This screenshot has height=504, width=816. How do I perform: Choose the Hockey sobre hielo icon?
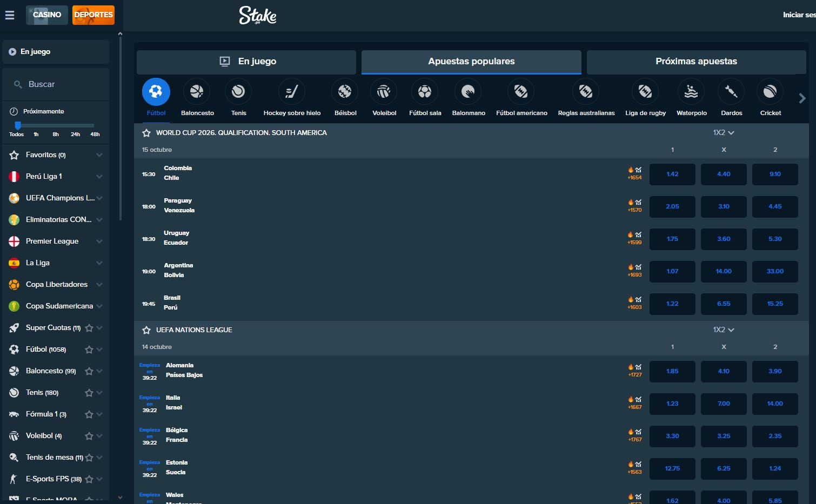click(292, 92)
